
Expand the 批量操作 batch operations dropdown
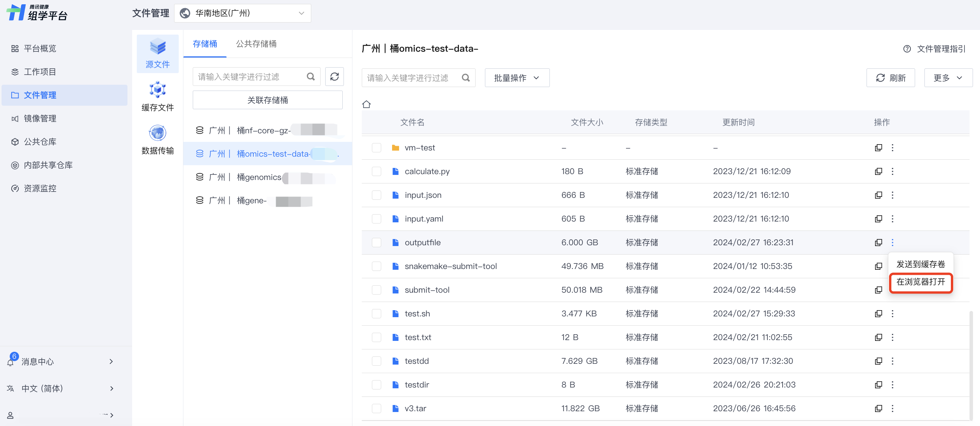tap(517, 78)
